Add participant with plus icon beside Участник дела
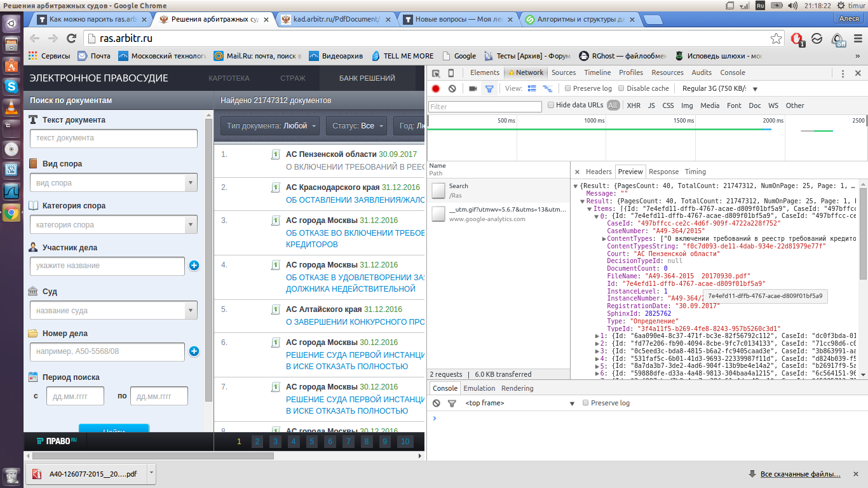The image size is (868, 488). 194,266
